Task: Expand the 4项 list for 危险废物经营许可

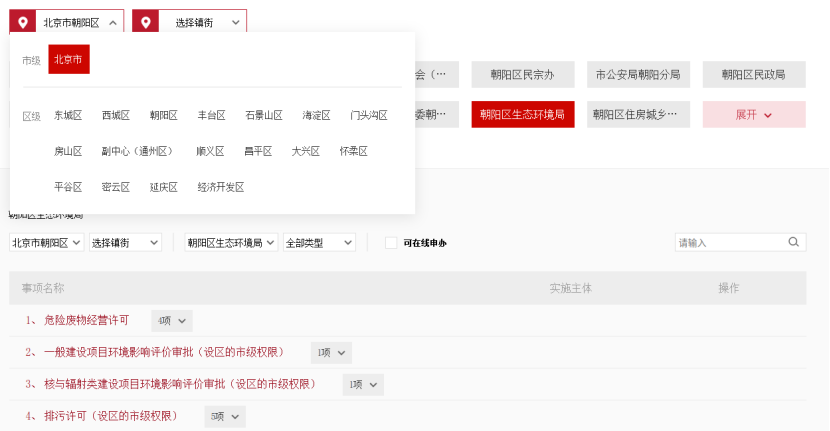Action: click(172, 321)
